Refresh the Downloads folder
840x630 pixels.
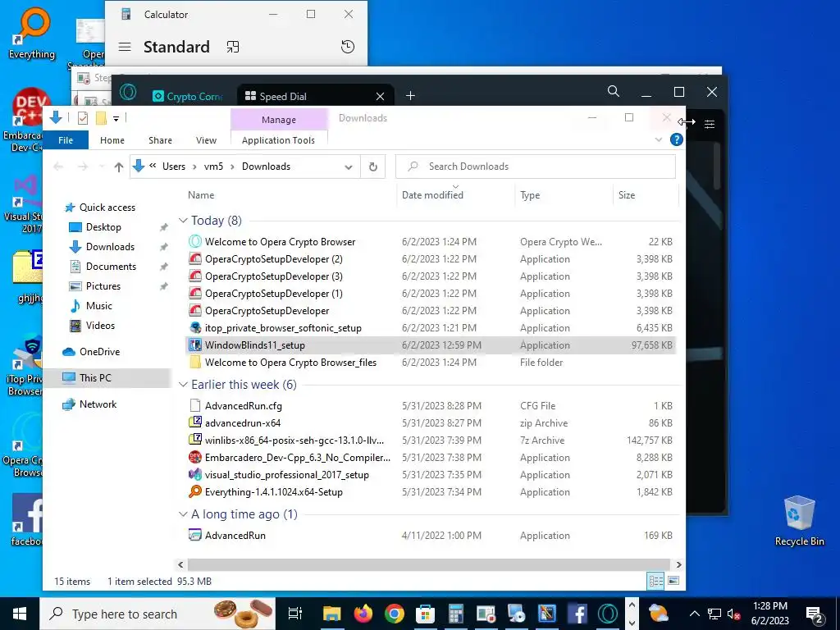(x=373, y=167)
